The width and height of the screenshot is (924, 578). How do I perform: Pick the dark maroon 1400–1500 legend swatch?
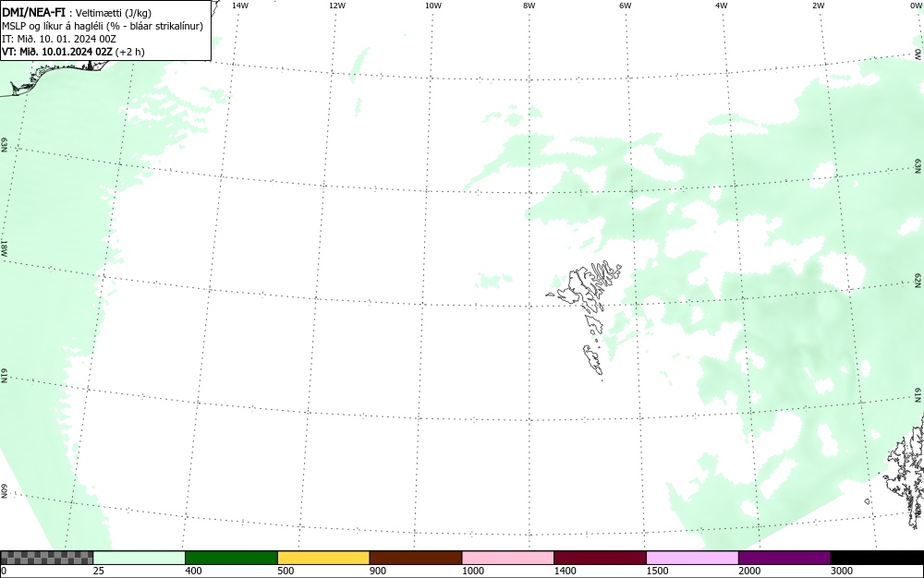click(x=600, y=558)
